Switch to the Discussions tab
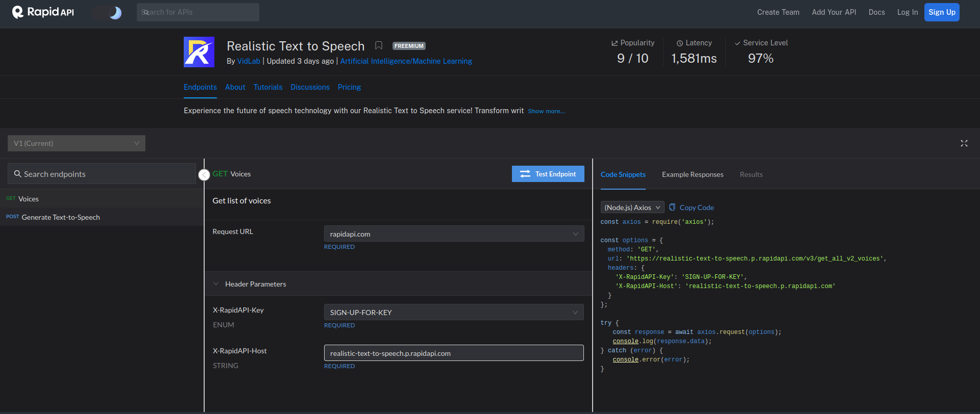The height and width of the screenshot is (414, 980). point(310,87)
